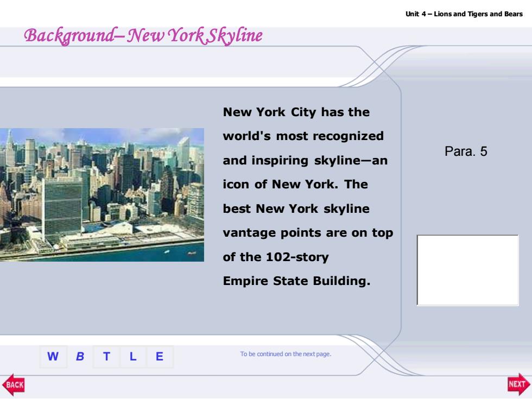Click the 'Unit 4 – Lions and Tigers and Bears' header
The height and width of the screenshot is (399, 532).
tap(464, 14)
